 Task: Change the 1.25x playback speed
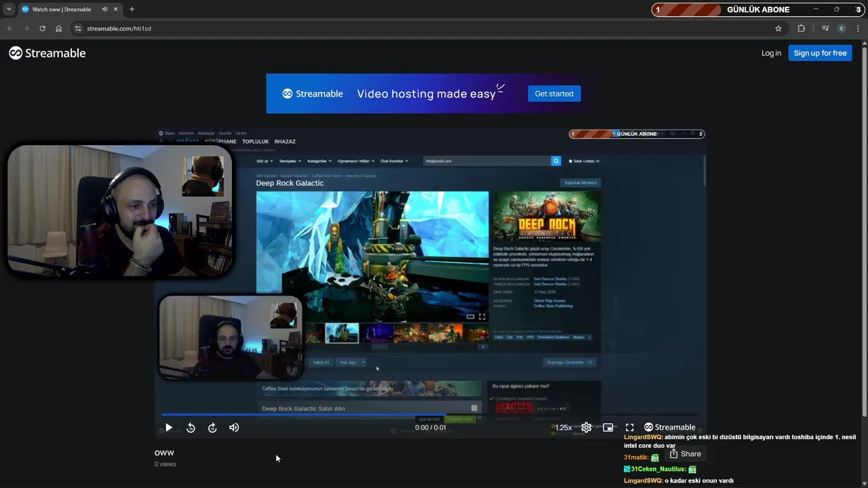[x=564, y=428]
